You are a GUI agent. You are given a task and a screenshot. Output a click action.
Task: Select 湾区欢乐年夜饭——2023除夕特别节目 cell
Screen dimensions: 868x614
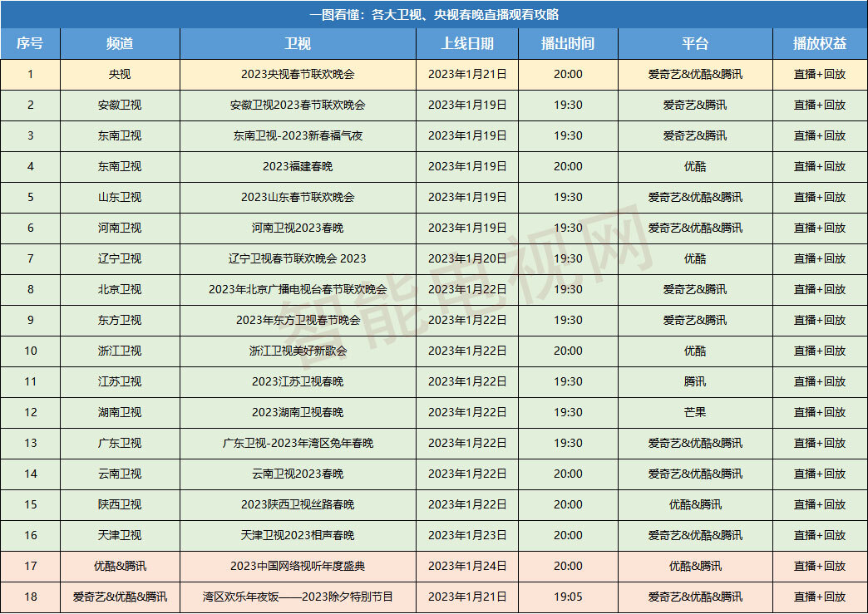pyautogui.click(x=298, y=597)
